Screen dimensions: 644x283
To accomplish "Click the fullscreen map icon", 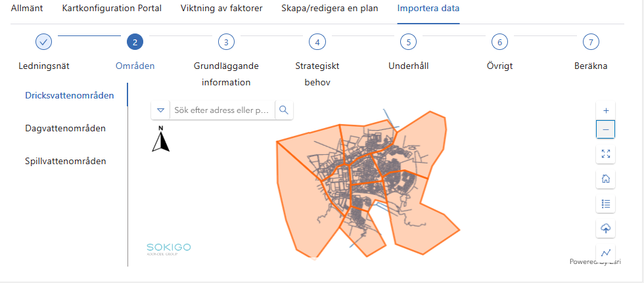I will click(605, 154).
